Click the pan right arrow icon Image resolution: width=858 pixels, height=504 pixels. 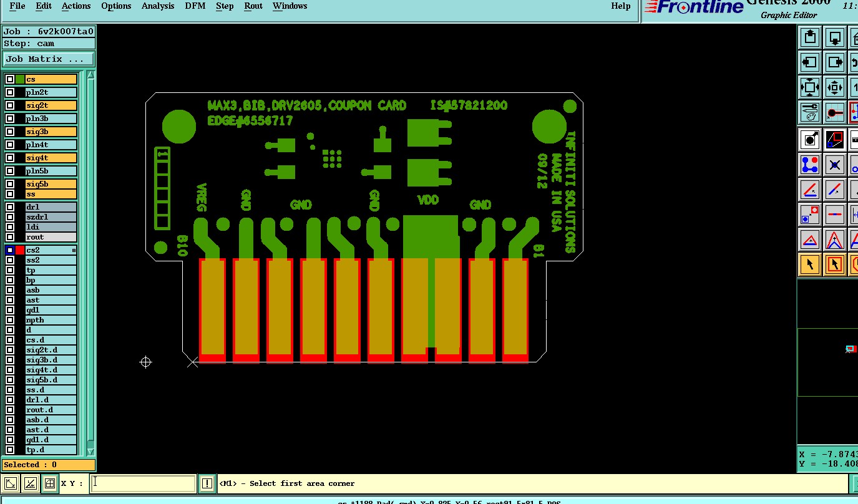[835, 62]
